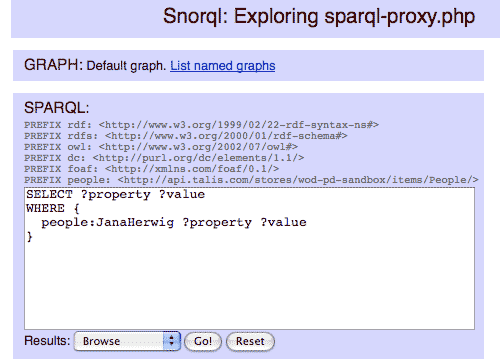The image size is (500, 360).
Task: Click the closing brace line in query
Action: coord(30,236)
